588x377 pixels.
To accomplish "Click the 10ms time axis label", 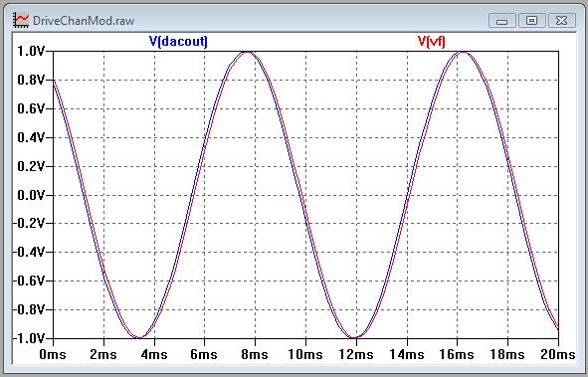I will [305, 354].
